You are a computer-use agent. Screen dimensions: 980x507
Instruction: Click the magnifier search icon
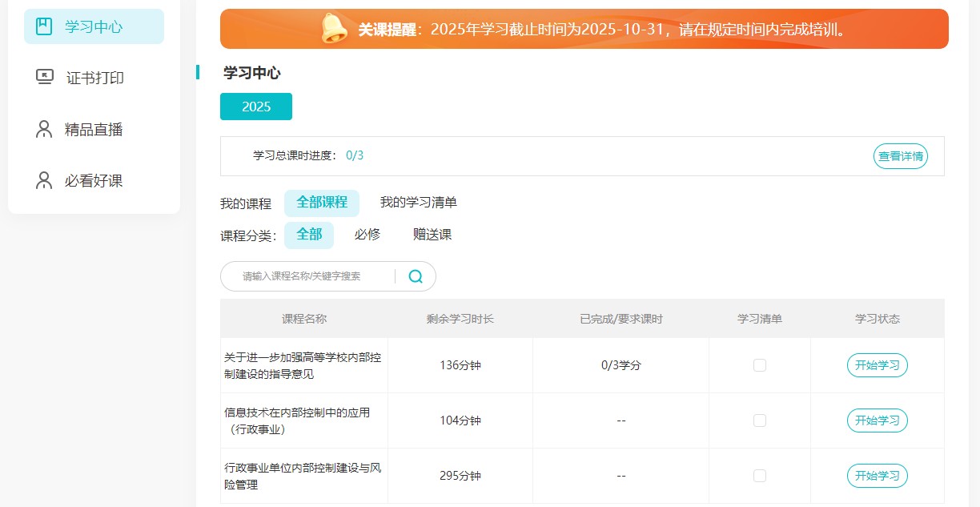tap(416, 276)
